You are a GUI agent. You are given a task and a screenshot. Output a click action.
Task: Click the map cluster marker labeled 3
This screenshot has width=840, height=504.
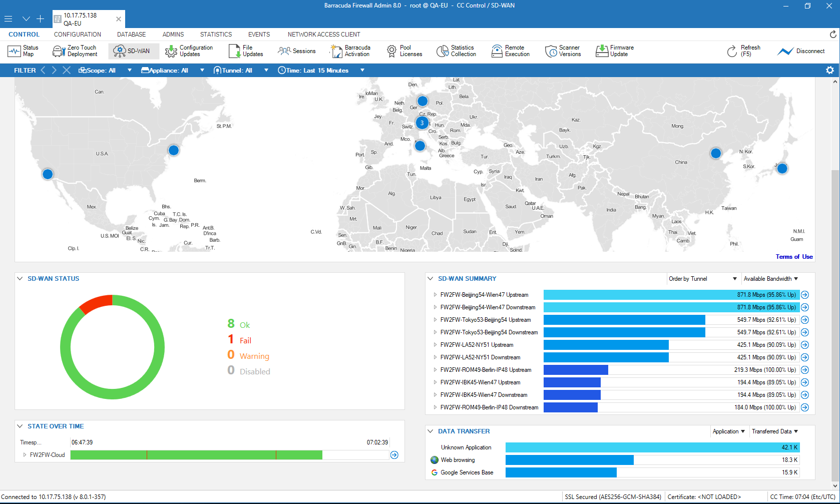pyautogui.click(x=422, y=123)
